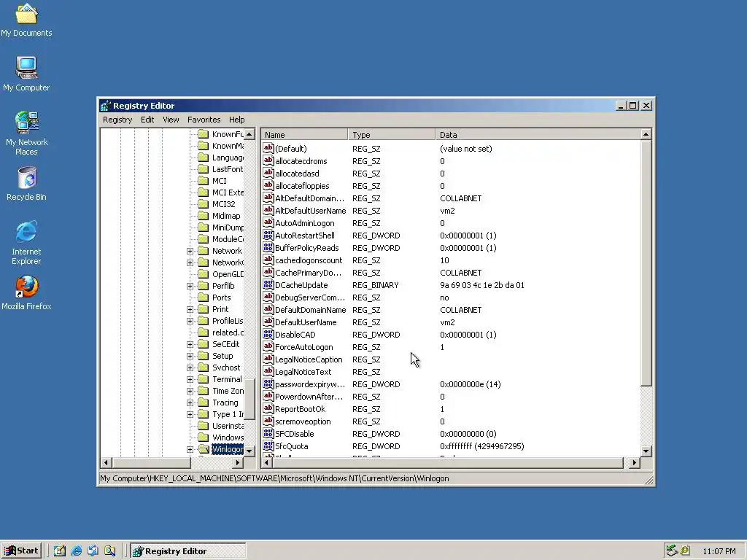Select the Ports folder icon in tree
This screenshot has height=560, width=747.
coord(204,297)
